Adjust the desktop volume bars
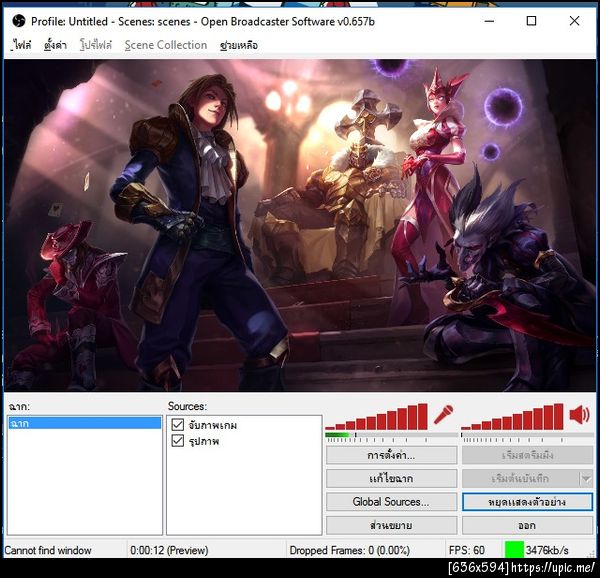This screenshot has width=600, height=578. 512,416
